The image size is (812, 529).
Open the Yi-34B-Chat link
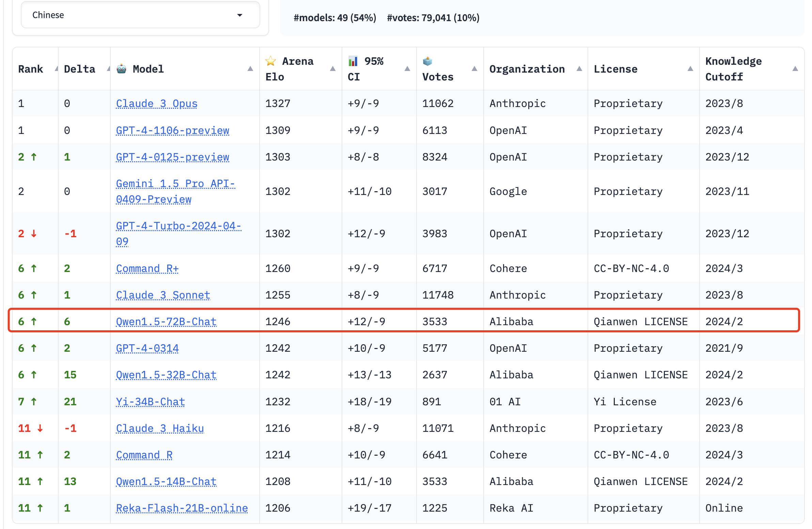(151, 402)
